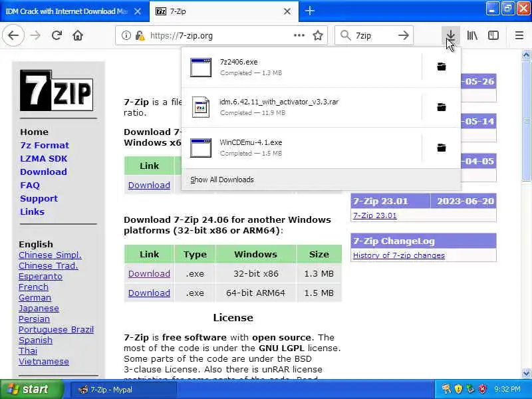Click the yellow shield tray icon

coord(458,389)
